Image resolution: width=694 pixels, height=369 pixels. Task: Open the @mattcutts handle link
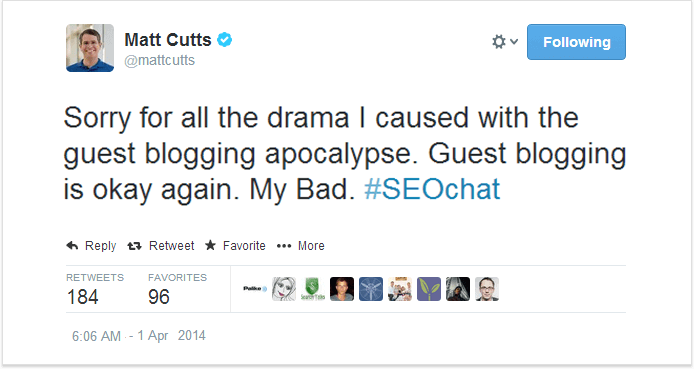pyautogui.click(x=159, y=60)
